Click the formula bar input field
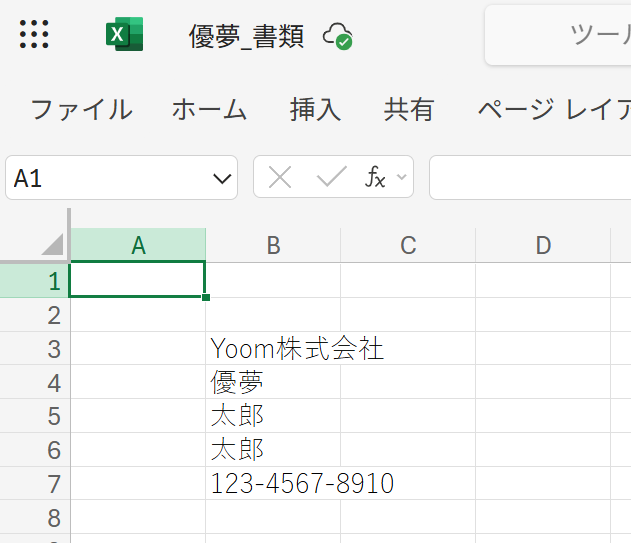This screenshot has width=631, height=543. [530, 178]
